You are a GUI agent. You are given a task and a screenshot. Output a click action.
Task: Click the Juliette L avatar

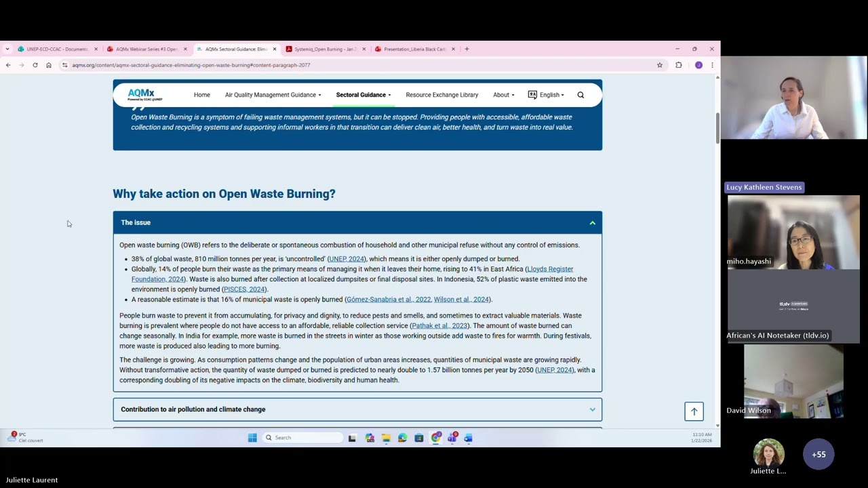(768, 454)
